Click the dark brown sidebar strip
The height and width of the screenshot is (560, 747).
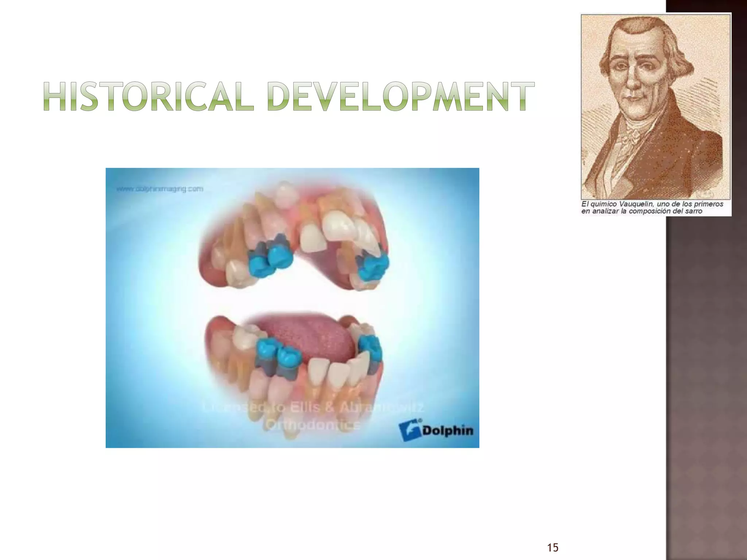click(706, 365)
